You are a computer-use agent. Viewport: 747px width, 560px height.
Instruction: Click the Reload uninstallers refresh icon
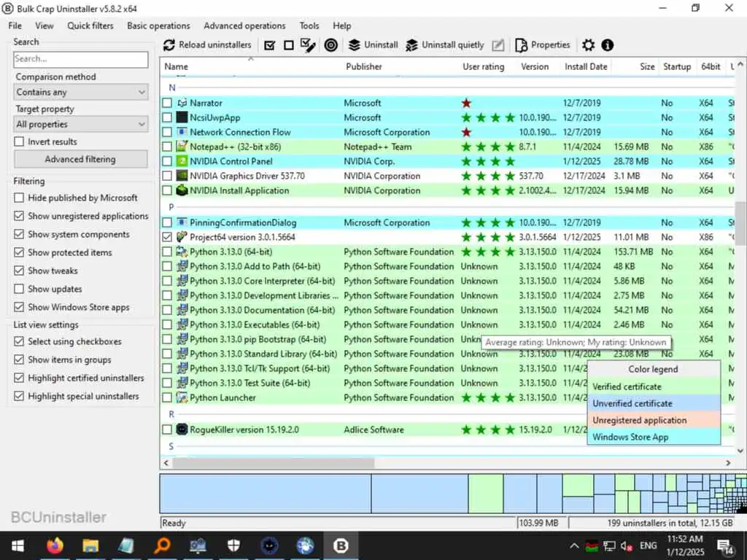(169, 45)
